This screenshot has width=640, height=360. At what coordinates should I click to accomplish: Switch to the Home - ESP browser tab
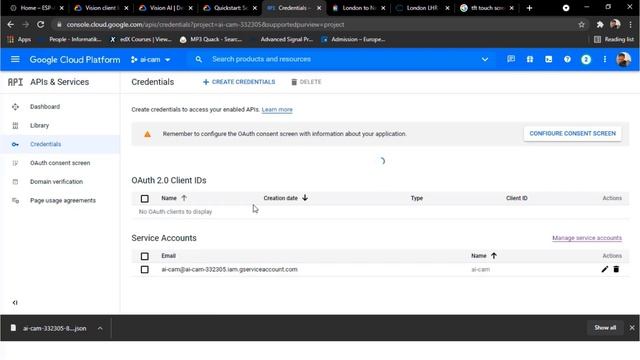(36, 8)
